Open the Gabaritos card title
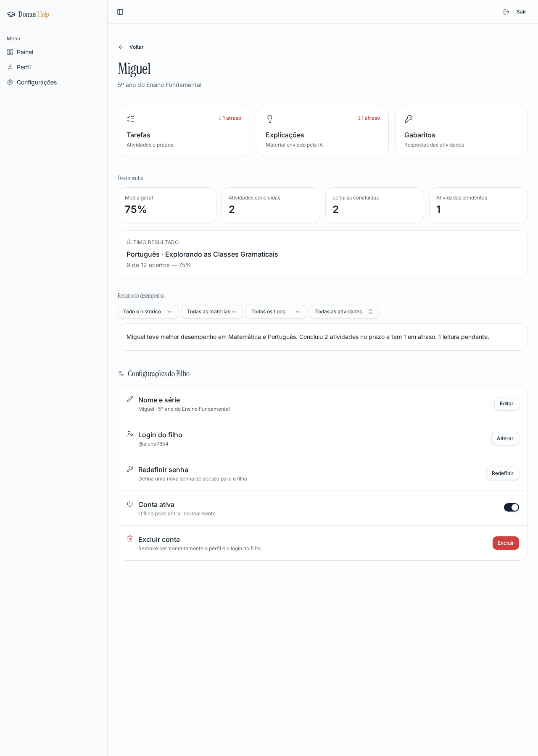Viewport: 538px width, 756px height. click(420, 135)
